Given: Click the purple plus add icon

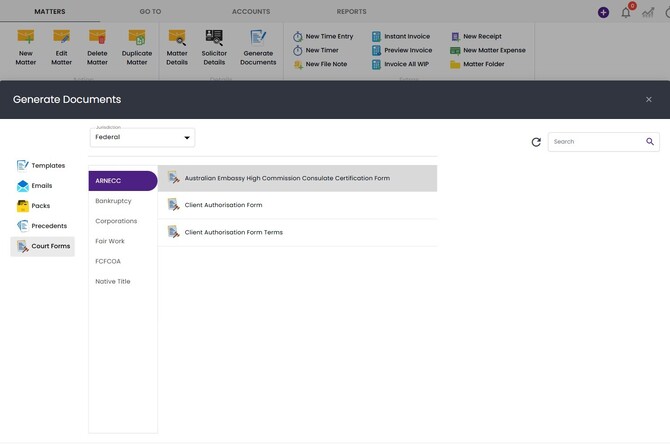Looking at the screenshot, I should point(603,12).
